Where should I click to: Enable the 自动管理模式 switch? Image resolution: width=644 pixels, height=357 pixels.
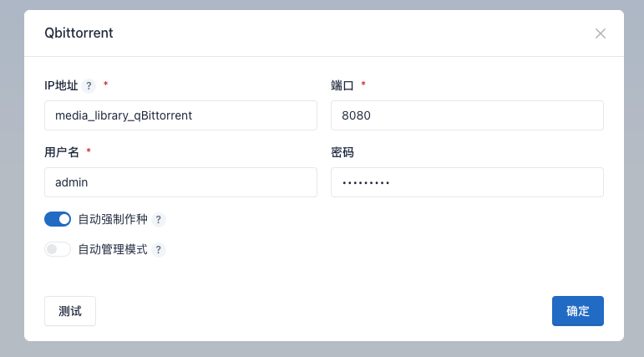coord(58,249)
